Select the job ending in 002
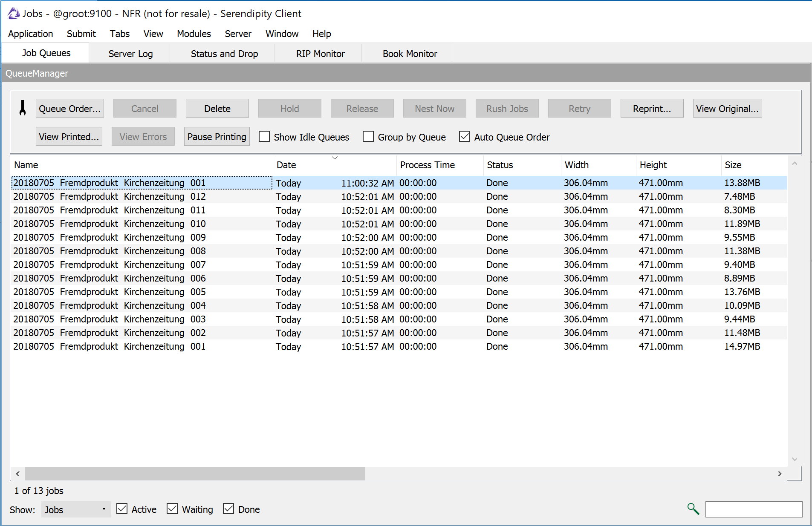The image size is (812, 526). (399, 333)
